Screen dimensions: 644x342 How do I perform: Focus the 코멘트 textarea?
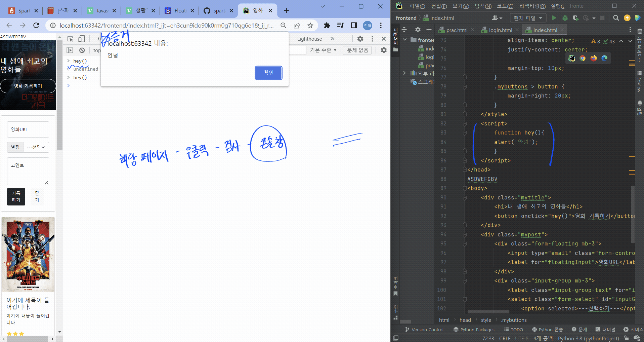click(28, 171)
